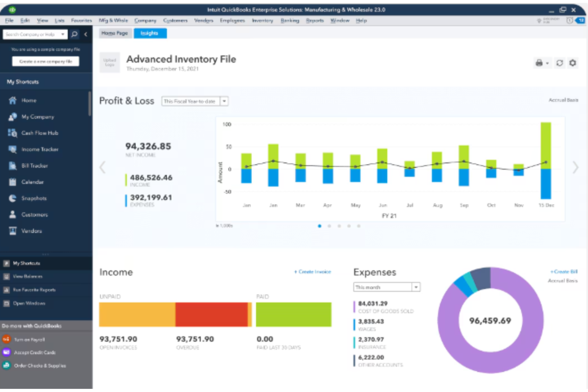Select the Order Checks & Supplies icon
Viewport: 588px width, 392px height.
[x=7, y=365]
